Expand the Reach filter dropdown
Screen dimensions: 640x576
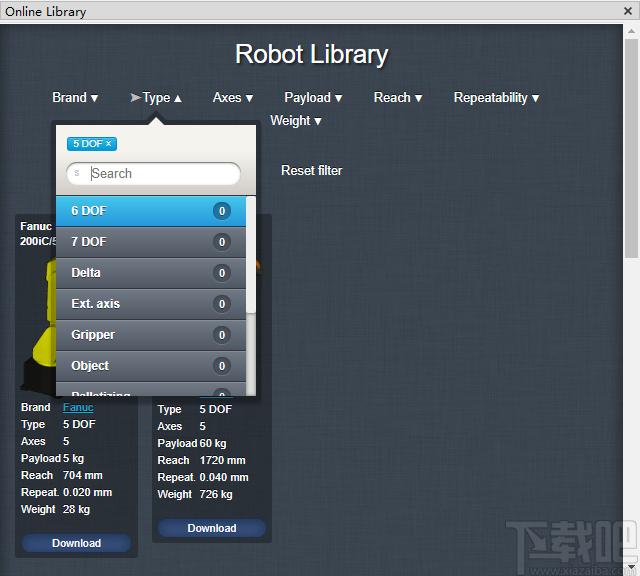[398, 98]
